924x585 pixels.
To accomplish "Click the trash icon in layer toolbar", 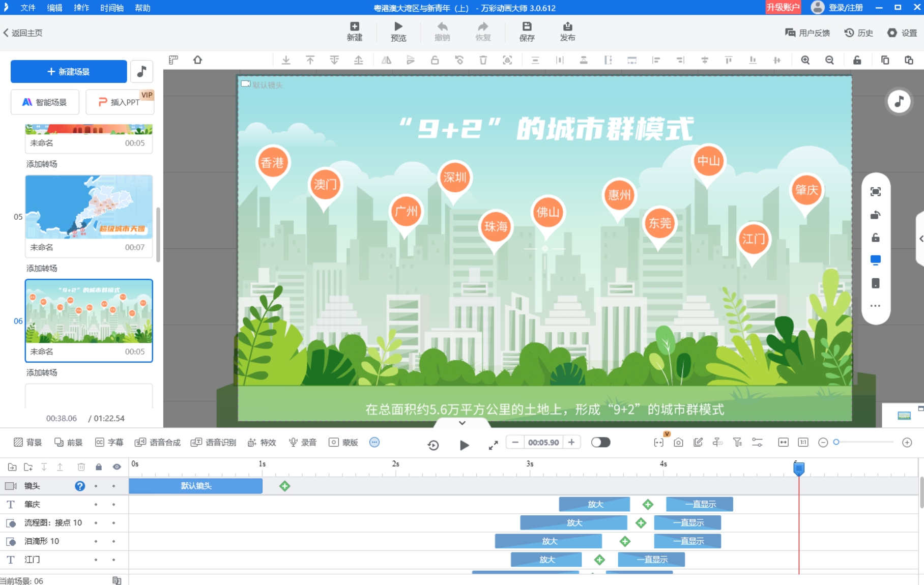I will click(x=81, y=467).
